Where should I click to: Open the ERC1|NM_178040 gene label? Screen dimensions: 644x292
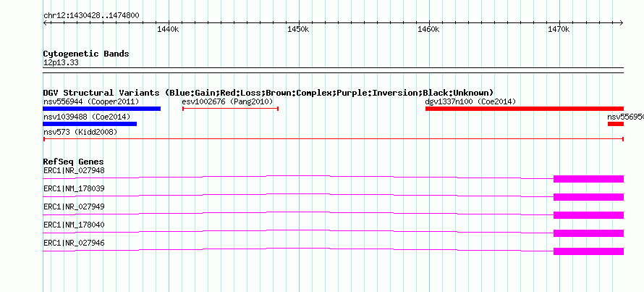click(74, 225)
